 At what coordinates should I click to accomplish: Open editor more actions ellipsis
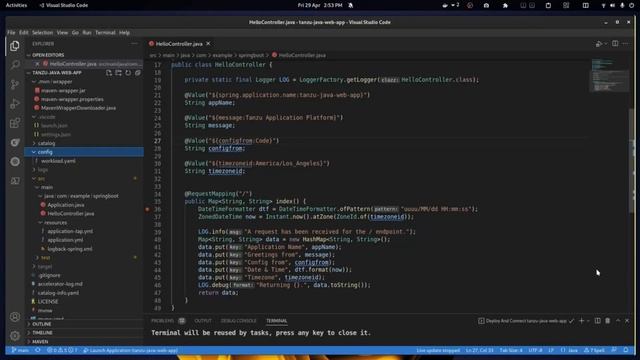pos(626,44)
